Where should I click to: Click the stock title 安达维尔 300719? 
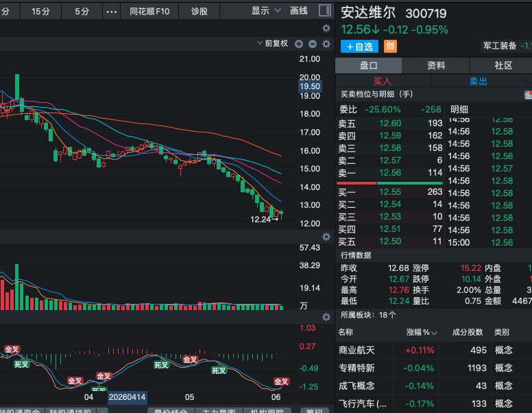[394, 13]
